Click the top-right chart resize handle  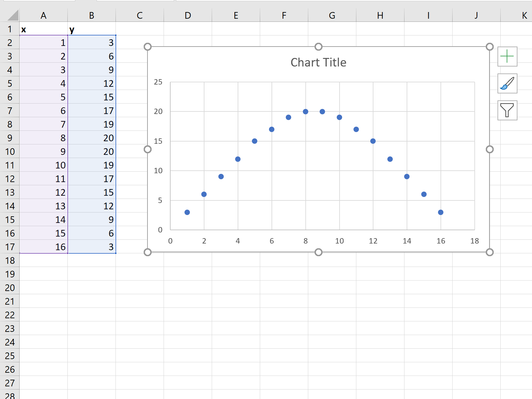click(x=490, y=47)
